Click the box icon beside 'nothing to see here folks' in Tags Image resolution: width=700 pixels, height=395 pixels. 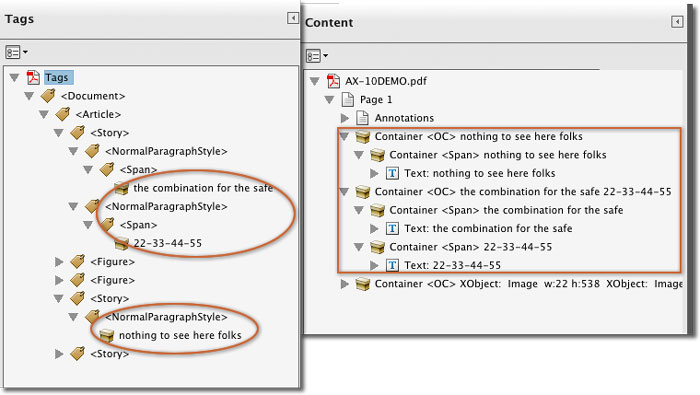[106, 335]
